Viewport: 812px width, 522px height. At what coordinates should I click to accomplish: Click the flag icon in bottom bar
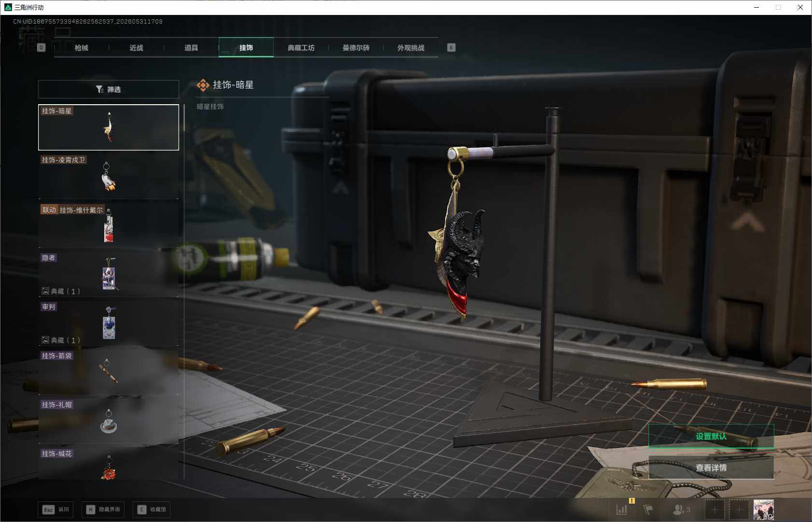(x=648, y=509)
